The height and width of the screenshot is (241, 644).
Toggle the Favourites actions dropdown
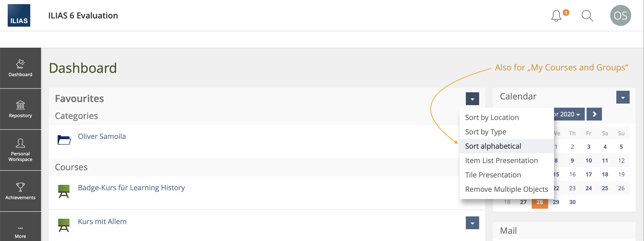pos(472,99)
